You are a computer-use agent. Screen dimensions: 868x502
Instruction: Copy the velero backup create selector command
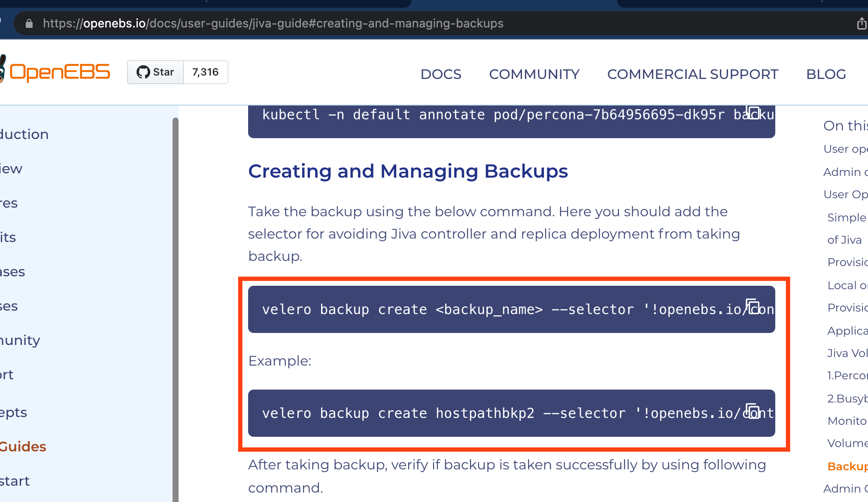click(753, 308)
